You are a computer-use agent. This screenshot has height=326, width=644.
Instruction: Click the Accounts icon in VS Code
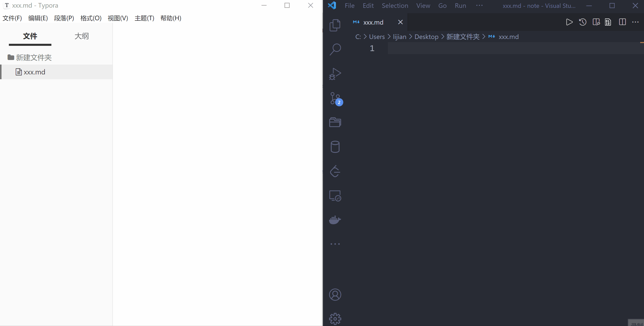pyautogui.click(x=335, y=294)
